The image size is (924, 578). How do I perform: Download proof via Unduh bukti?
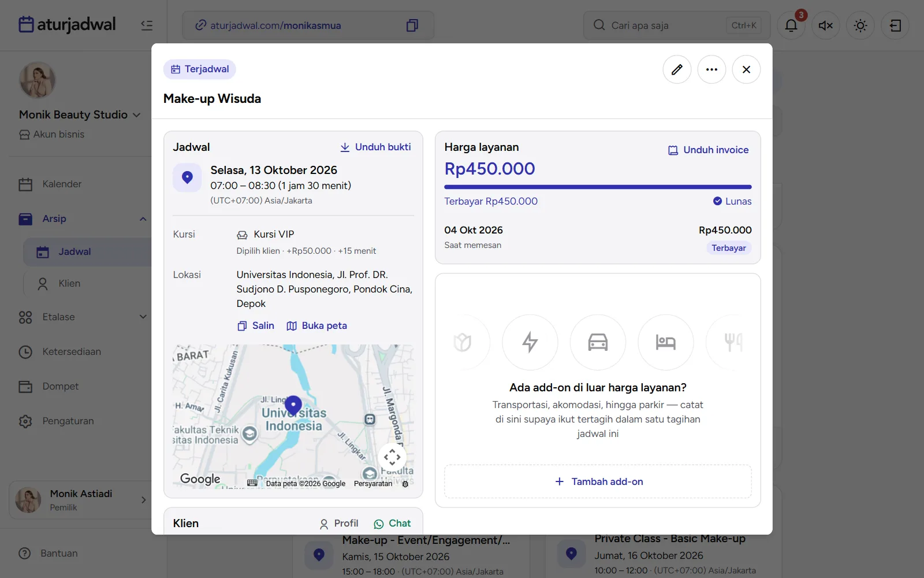[375, 147]
